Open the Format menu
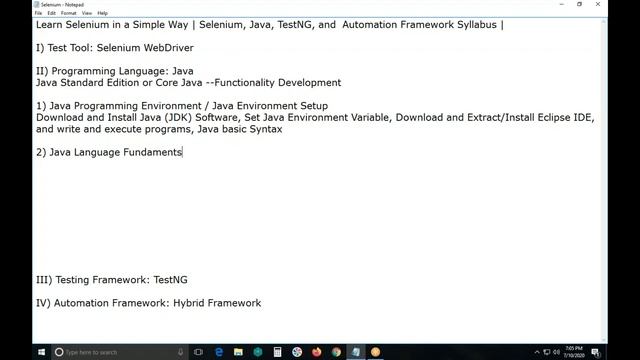Screen dimensions: 640x360 [x=69, y=13]
